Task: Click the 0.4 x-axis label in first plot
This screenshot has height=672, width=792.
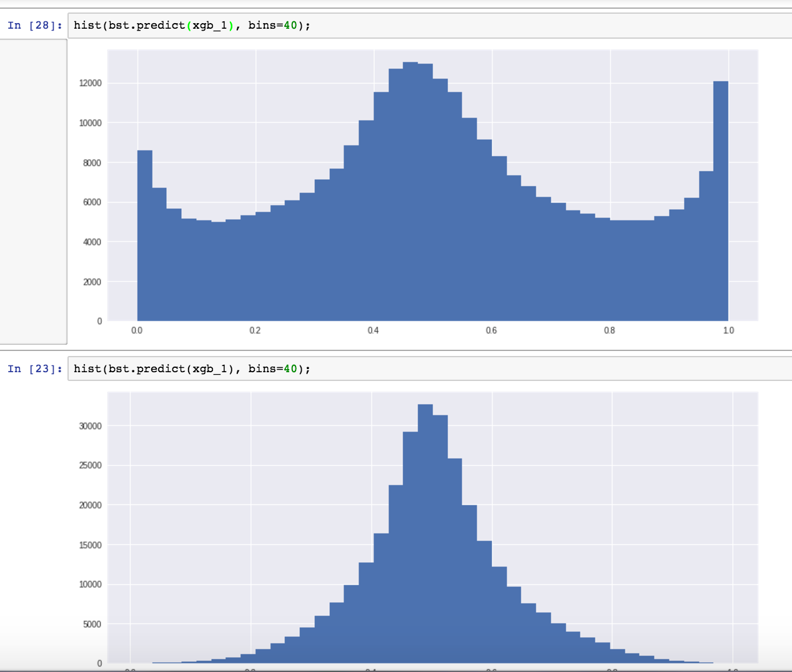Action: [x=374, y=330]
